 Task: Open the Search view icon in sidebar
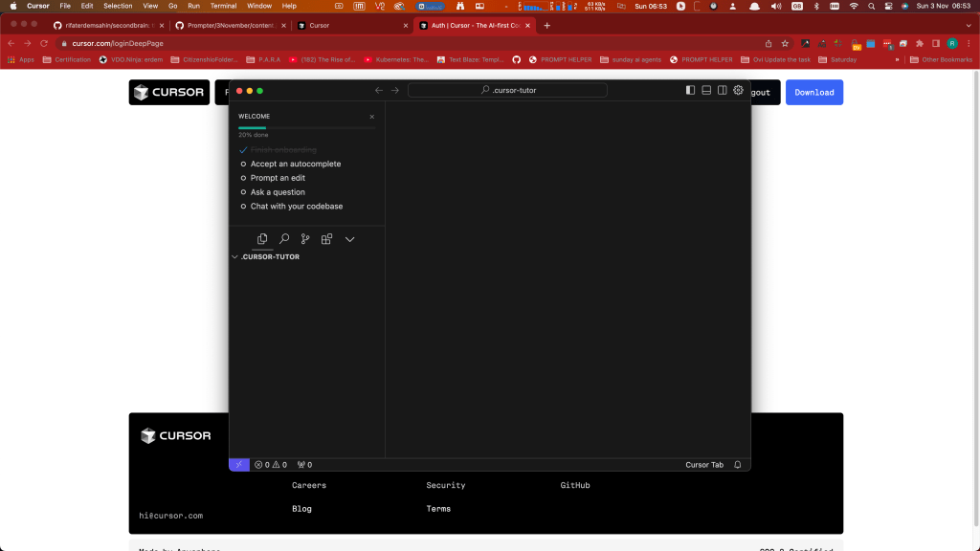point(283,238)
